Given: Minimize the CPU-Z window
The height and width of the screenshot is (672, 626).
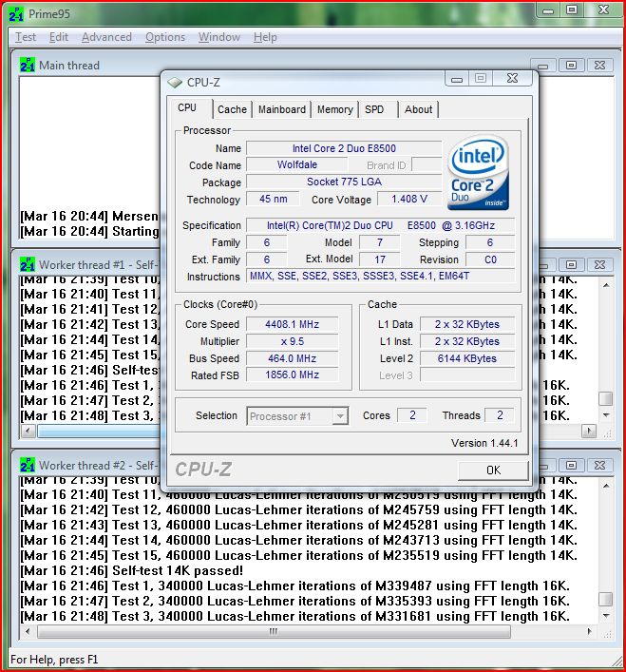Looking at the screenshot, I should click(457, 79).
